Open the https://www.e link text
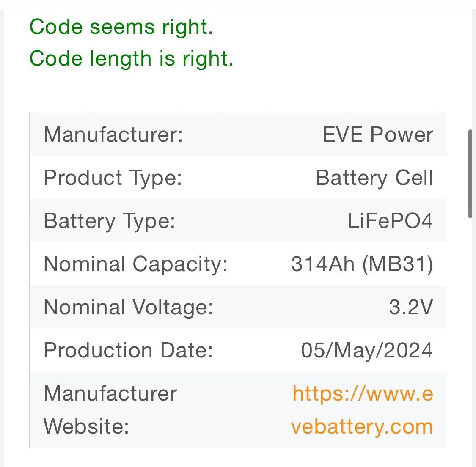 click(x=363, y=394)
